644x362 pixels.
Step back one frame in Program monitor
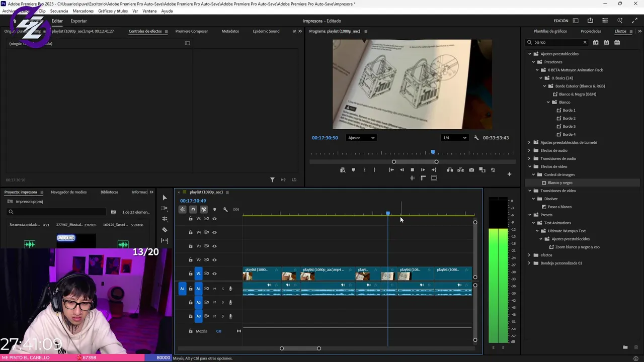pyautogui.click(x=401, y=170)
